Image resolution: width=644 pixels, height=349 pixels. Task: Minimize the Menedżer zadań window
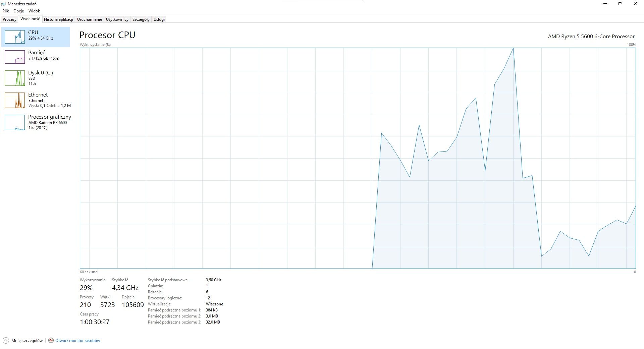click(x=605, y=4)
